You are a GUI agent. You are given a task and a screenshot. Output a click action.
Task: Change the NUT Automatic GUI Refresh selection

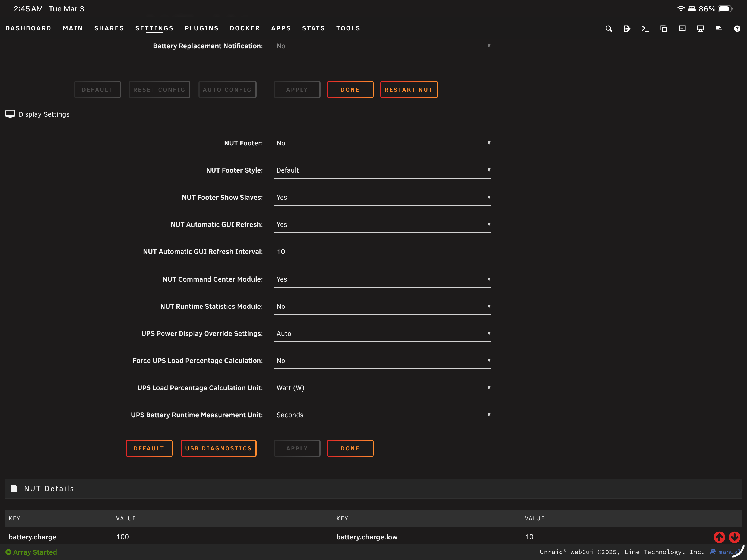click(382, 224)
